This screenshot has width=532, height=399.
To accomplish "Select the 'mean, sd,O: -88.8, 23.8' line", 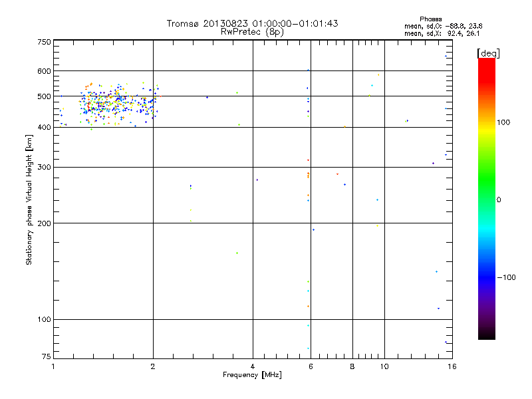I will (443, 26).
